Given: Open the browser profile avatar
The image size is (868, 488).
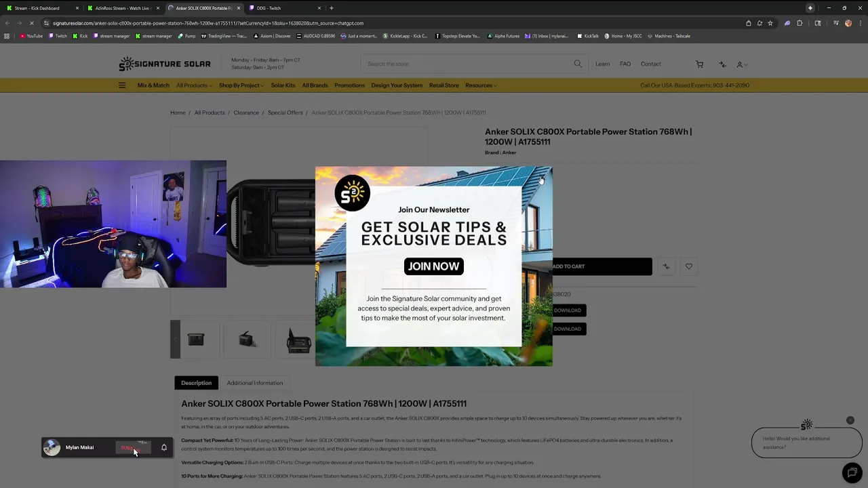Looking at the screenshot, I should click(x=848, y=23).
